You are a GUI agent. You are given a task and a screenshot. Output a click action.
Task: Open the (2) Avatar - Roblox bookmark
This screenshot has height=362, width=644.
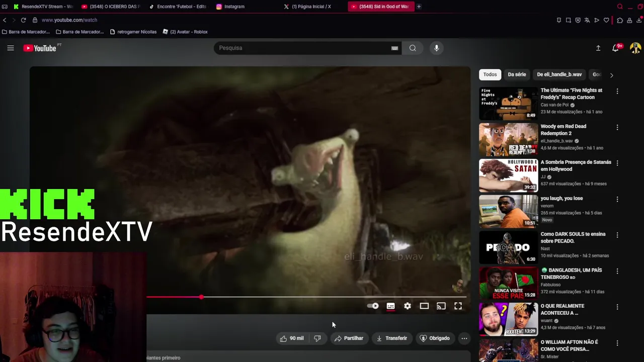click(x=185, y=32)
